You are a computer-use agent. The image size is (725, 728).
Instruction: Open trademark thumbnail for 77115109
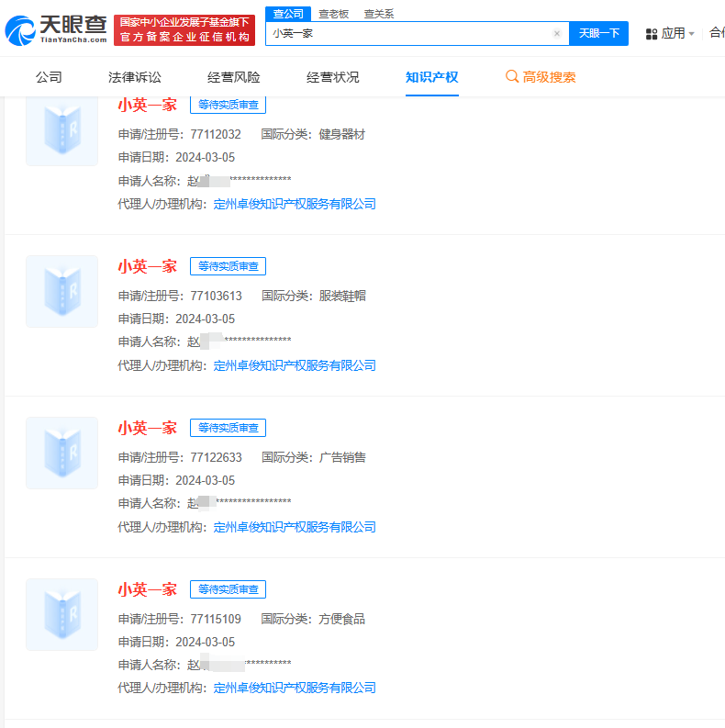pyautogui.click(x=62, y=614)
